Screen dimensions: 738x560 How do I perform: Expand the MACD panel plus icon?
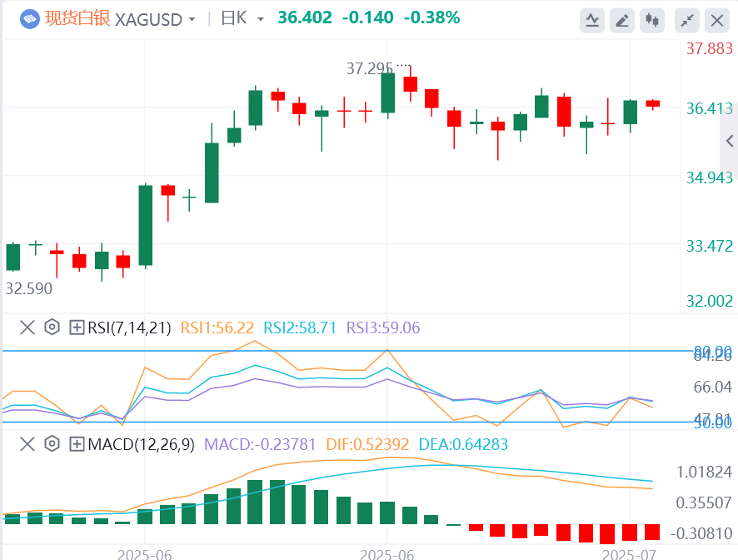pyautogui.click(x=77, y=443)
